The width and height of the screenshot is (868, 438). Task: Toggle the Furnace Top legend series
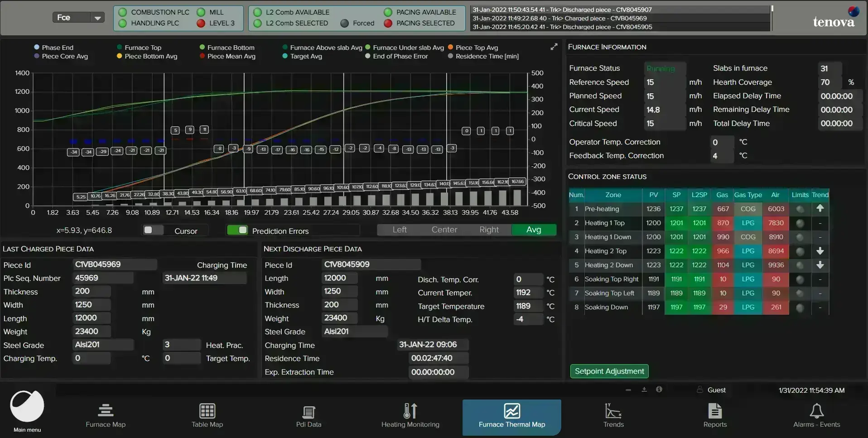click(139, 48)
